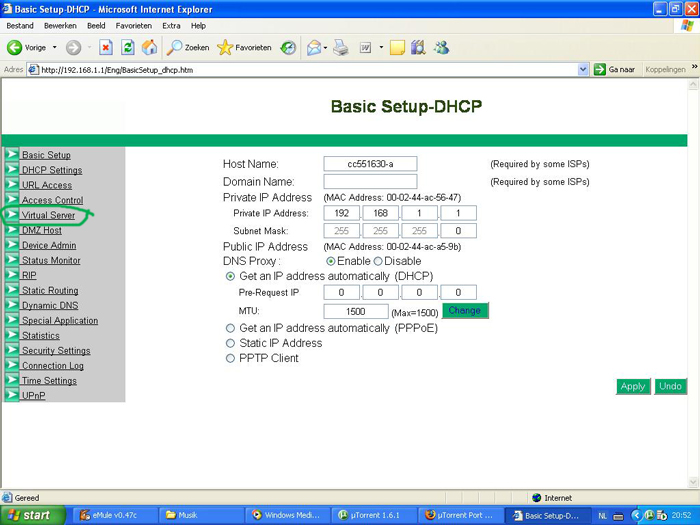Select Static IP Address option
The image size is (700, 525).
click(230, 343)
